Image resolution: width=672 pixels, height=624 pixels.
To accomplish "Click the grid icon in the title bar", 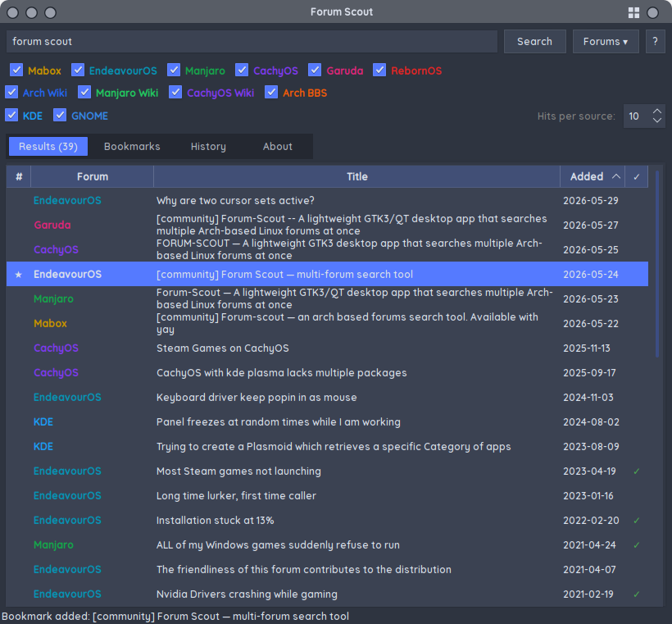I will [x=633, y=13].
